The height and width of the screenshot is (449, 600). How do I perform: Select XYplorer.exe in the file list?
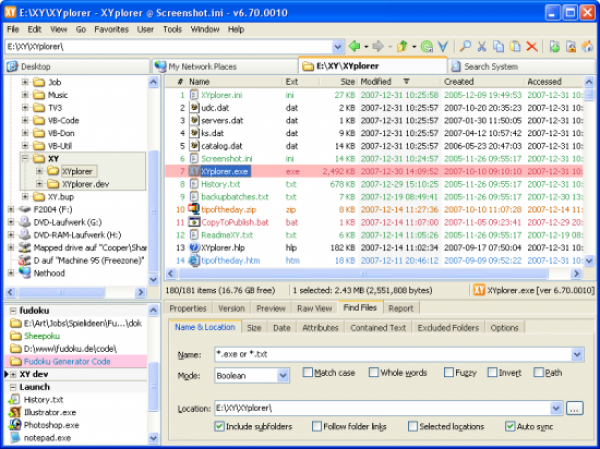point(224,171)
